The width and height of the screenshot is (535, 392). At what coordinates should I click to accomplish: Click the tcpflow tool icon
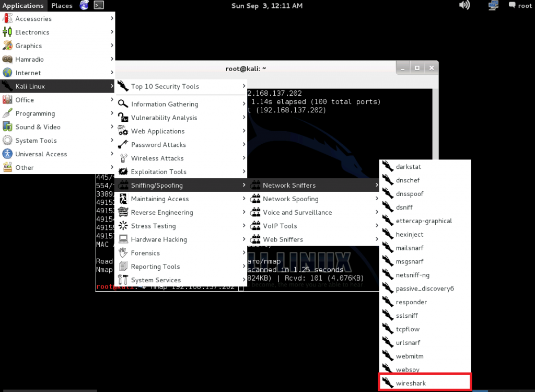point(388,329)
